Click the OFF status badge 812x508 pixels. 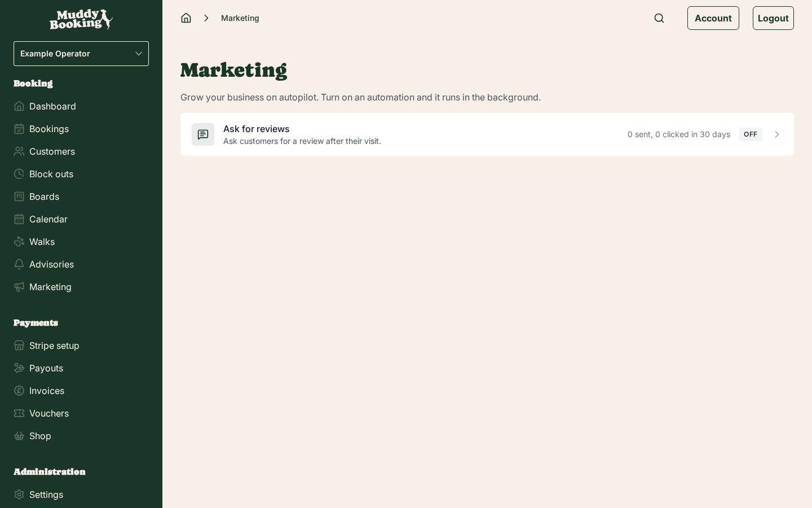(x=751, y=134)
